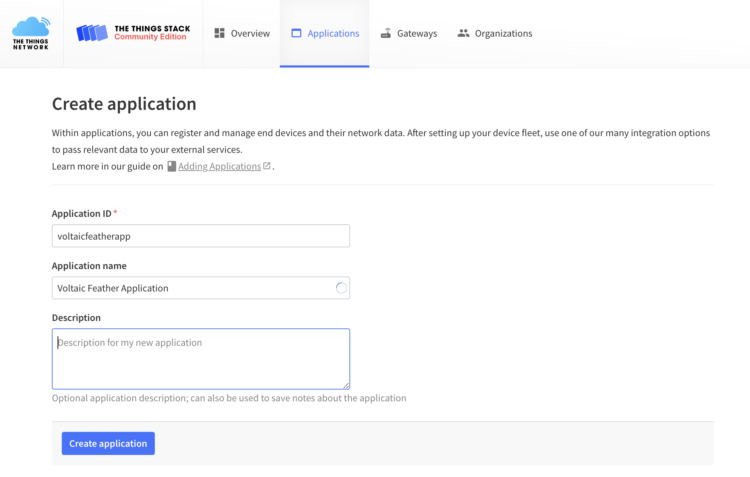Click the Description label
The width and height of the screenshot is (750, 477).
click(76, 318)
